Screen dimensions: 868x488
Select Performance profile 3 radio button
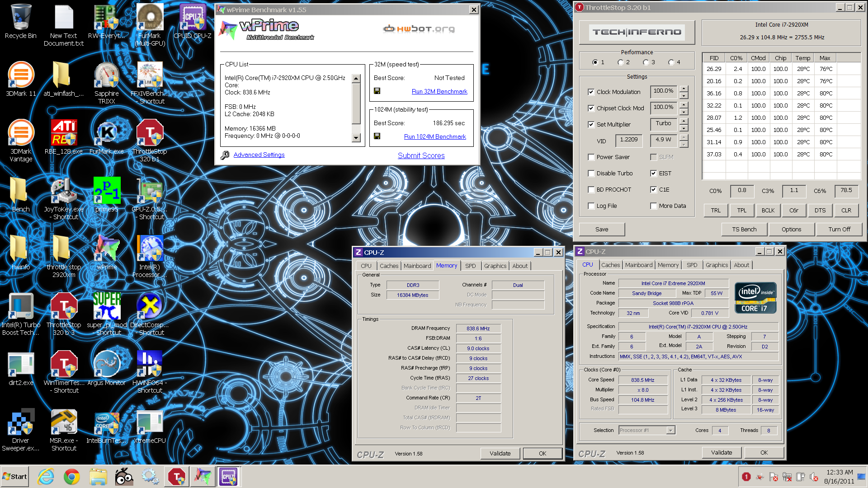[x=646, y=62]
